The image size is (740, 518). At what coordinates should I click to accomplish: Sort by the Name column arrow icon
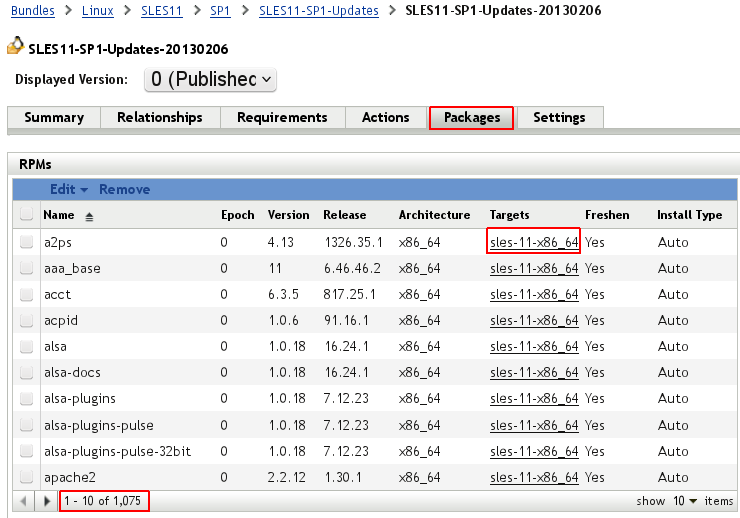click(x=89, y=217)
